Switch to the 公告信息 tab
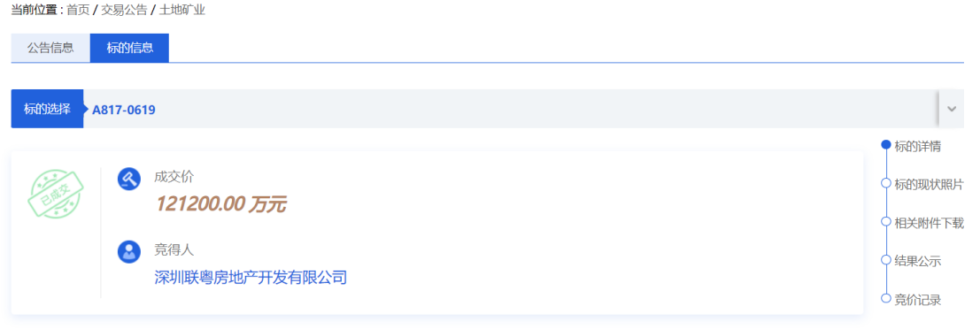Image resolution: width=980 pixels, height=329 pixels. 50,48
